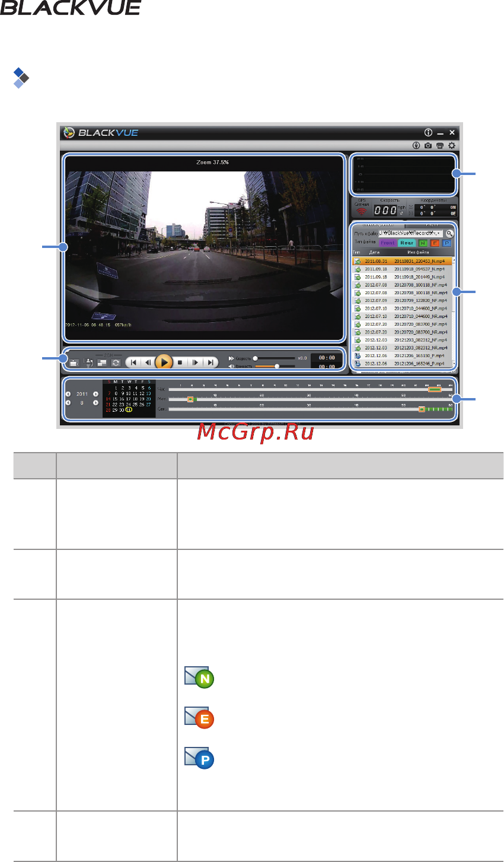This screenshot has width=504, height=862.
Task: Click the type column header in the file list
Action: coord(356,252)
